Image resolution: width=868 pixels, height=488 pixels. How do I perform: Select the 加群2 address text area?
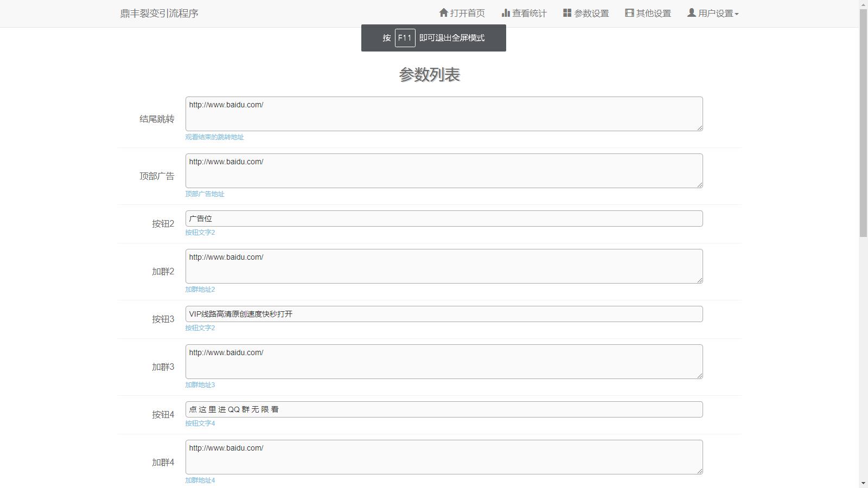(x=444, y=266)
